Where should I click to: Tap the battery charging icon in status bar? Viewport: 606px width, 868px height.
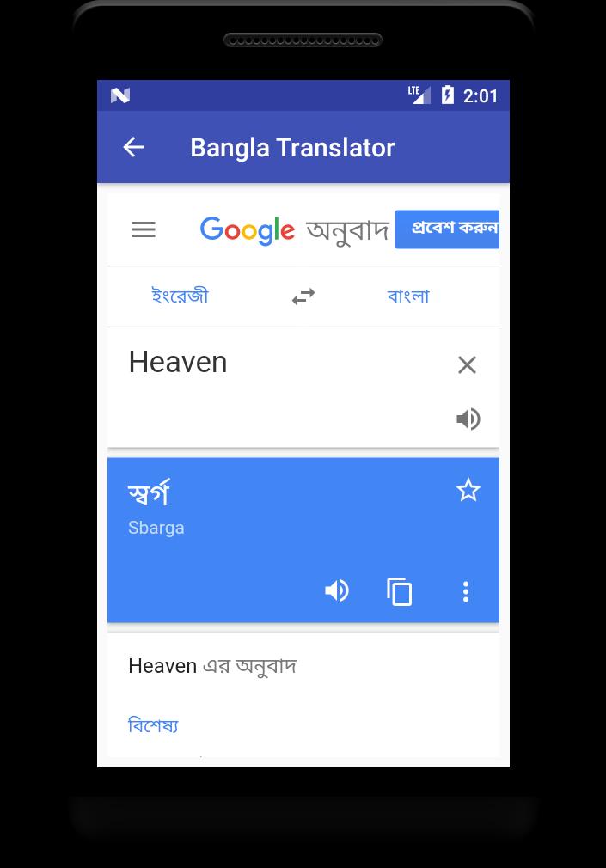click(448, 95)
